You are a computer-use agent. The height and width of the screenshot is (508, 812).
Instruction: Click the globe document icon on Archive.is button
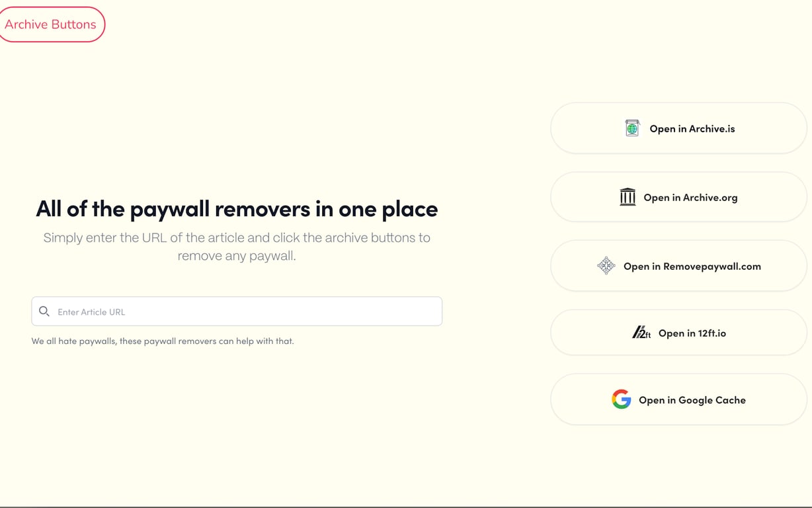pyautogui.click(x=631, y=128)
